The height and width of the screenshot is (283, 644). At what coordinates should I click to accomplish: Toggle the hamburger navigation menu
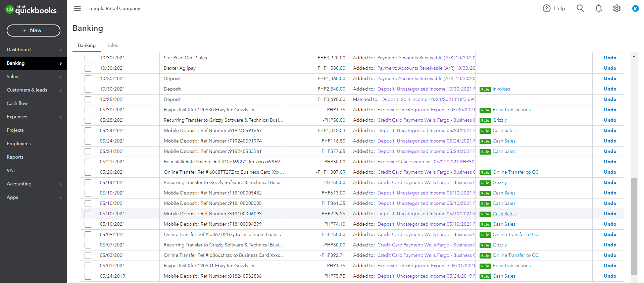[77, 8]
